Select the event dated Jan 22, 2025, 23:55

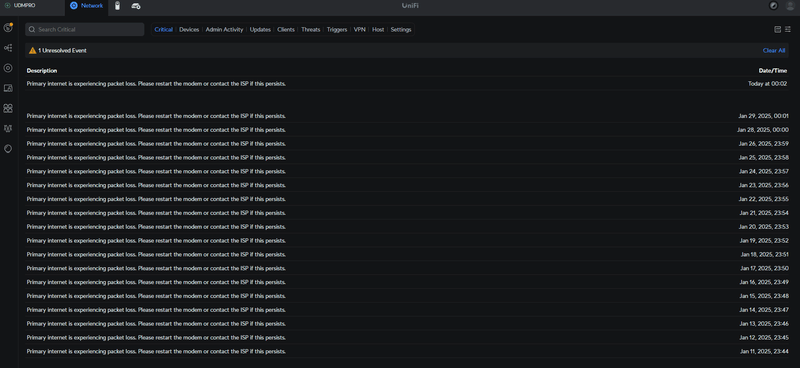click(407, 199)
